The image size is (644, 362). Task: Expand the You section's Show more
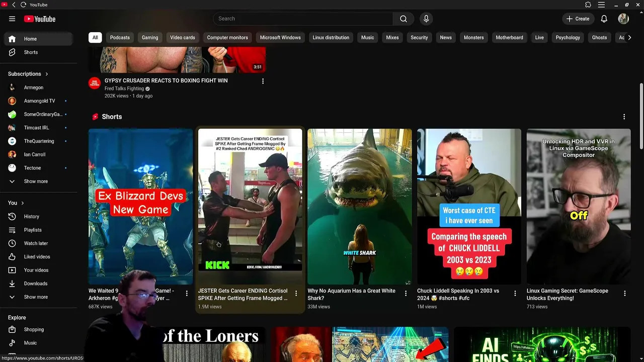coord(39,297)
